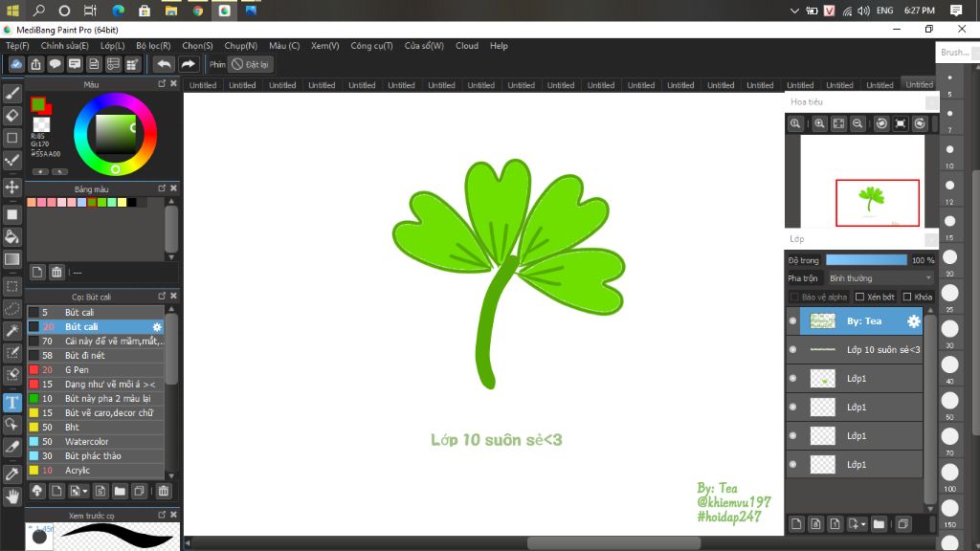Pop out the Cọ brush panel
The width and height of the screenshot is (980, 551).
[162, 297]
